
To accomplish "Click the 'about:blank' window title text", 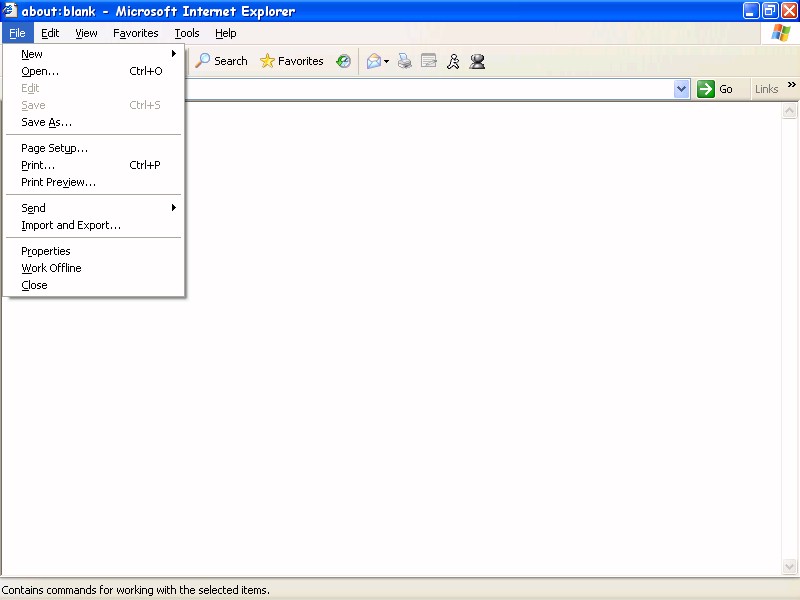I will click(59, 11).
